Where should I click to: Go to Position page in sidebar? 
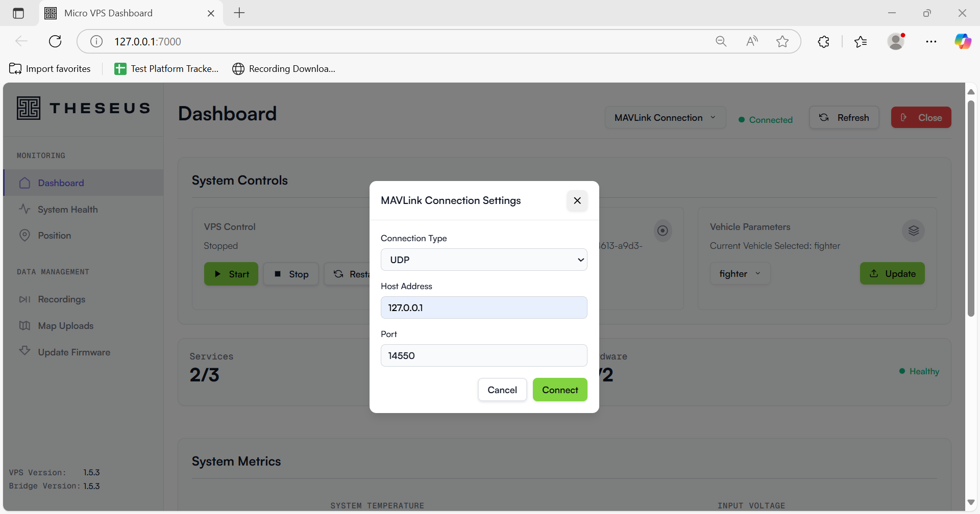[54, 236]
